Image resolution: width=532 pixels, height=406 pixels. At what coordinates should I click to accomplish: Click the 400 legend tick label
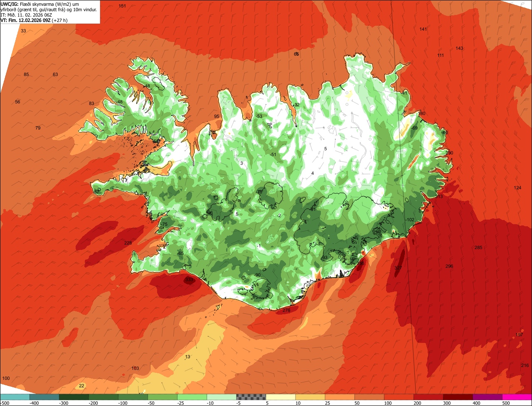pos(476,403)
